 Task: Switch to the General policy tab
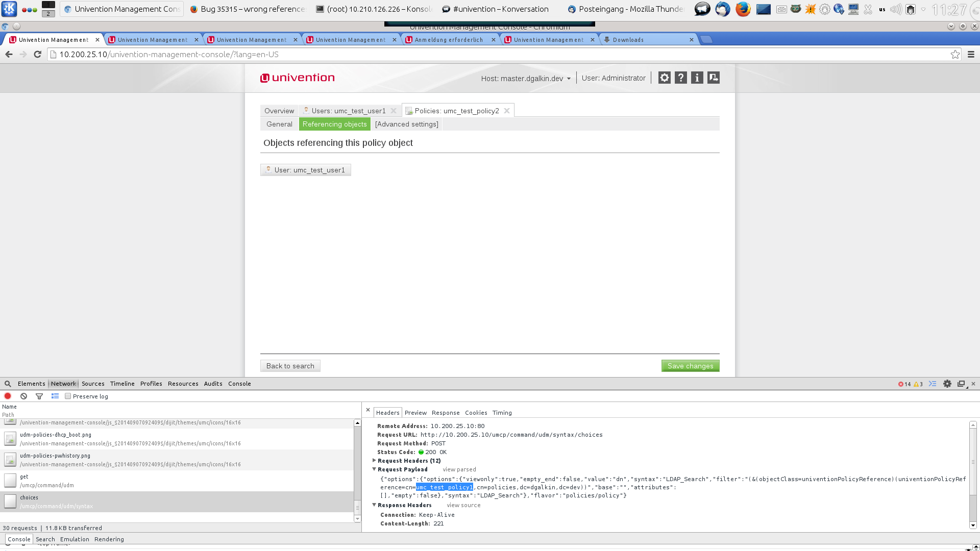coord(279,124)
